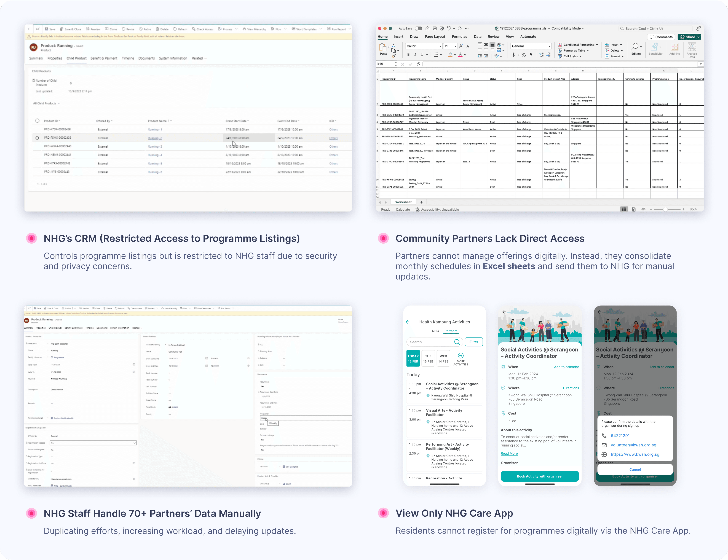Expand Cell Styles dropdown
Viewport: 728px width, 560px height.
point(570,56)
